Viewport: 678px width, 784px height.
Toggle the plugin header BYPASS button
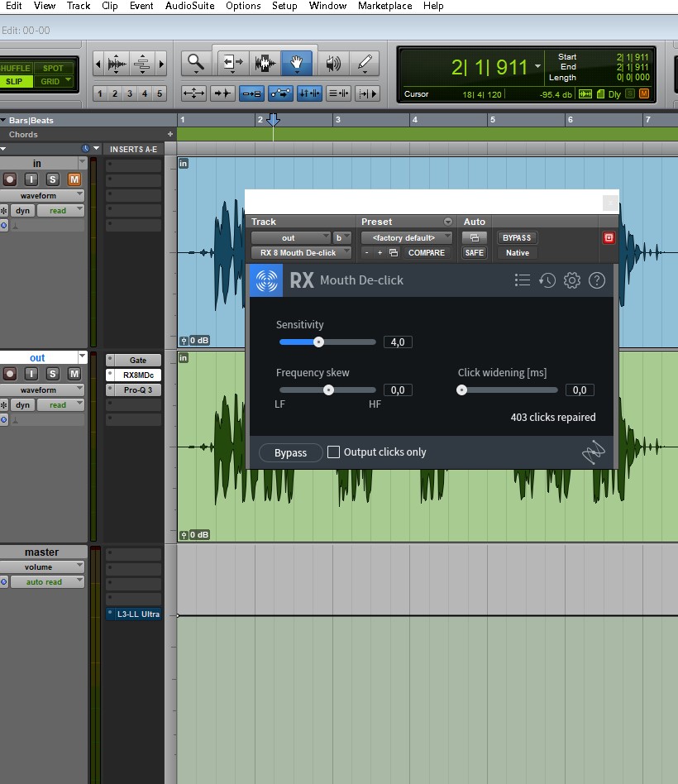coord(517,238)
